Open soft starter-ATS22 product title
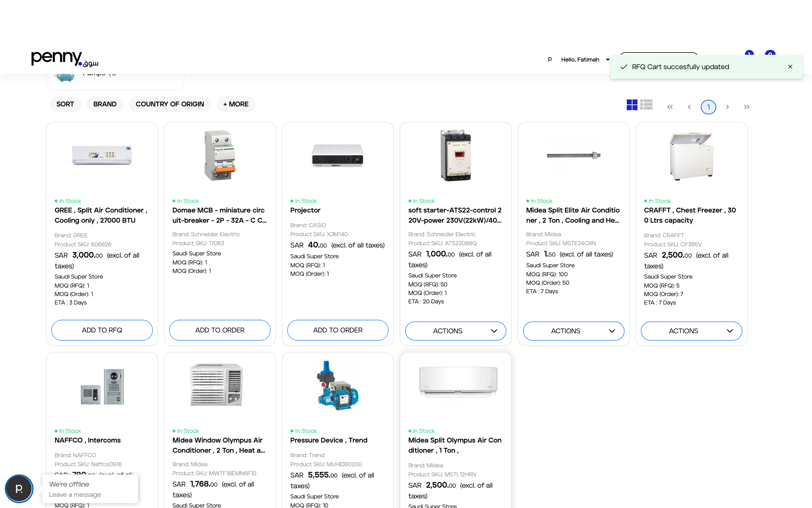This screenshot has width=812, height=508. click(455, 215)
